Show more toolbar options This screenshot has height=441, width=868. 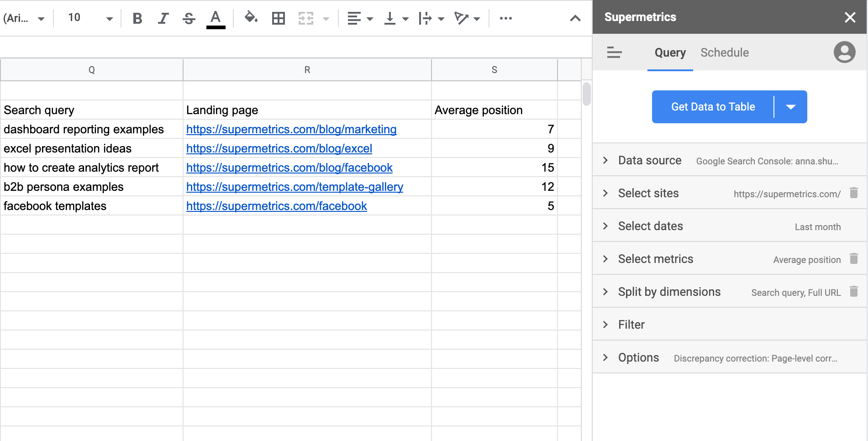[505, 18]
